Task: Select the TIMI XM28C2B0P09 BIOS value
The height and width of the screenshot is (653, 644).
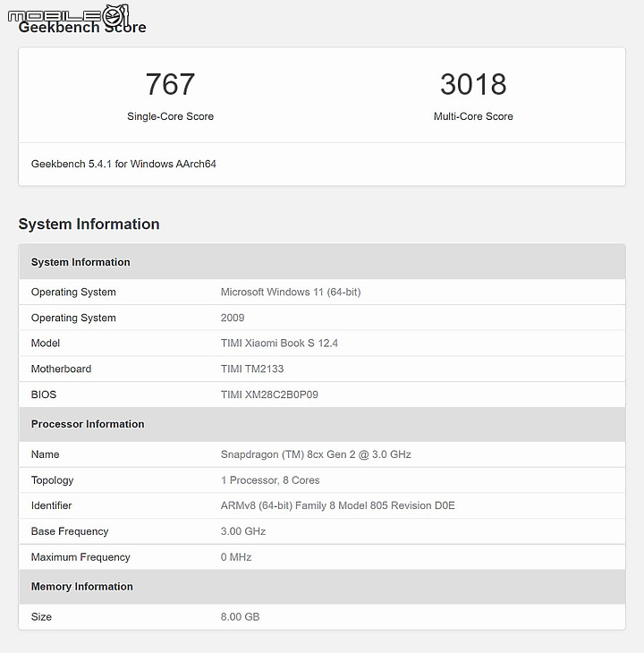Action: coord(269,394)
